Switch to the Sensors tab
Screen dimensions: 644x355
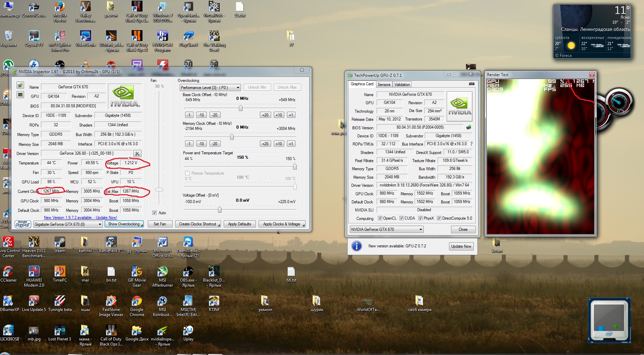point(384,85)
